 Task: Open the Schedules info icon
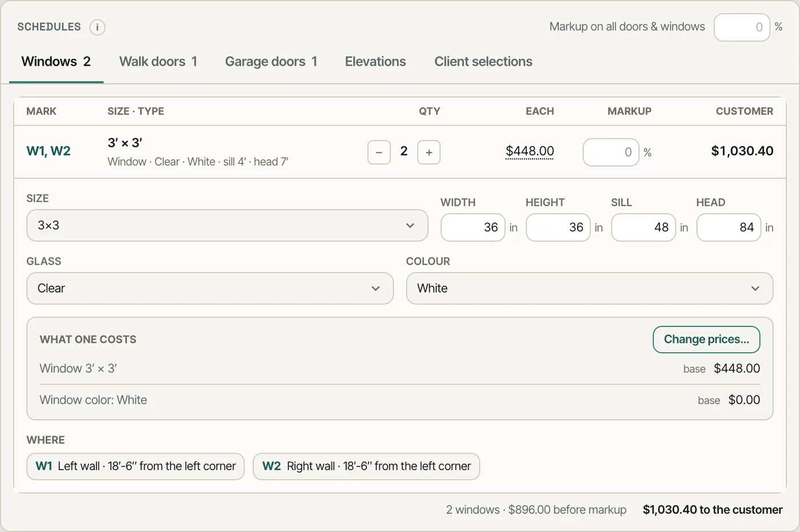tap(97, 27)
